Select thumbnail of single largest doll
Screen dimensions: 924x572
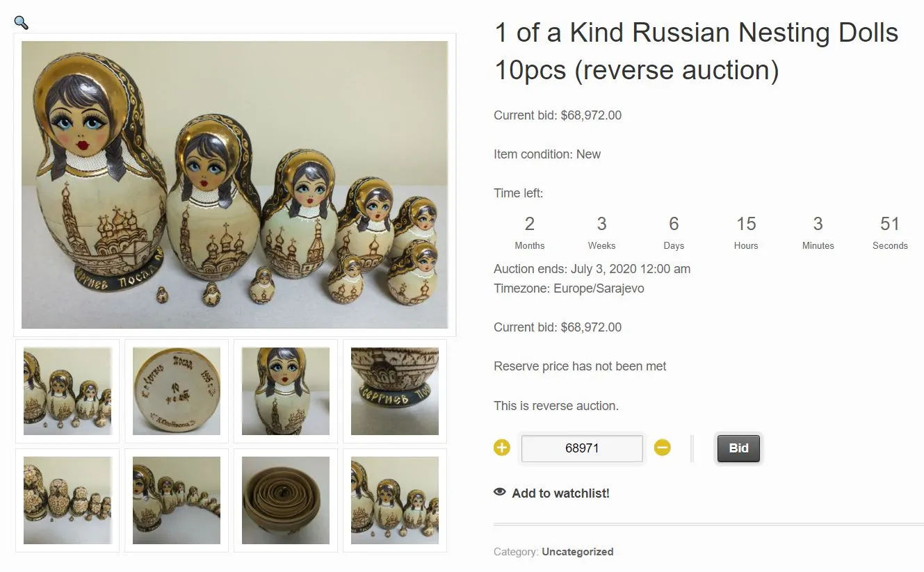(x=286, y=391)
